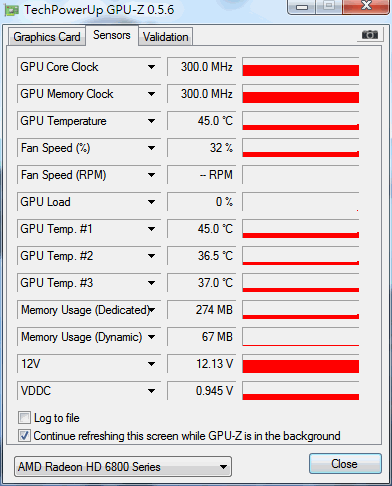Switch to the Graphics Card tab
The image size is (392, 486).
(47, 37)
